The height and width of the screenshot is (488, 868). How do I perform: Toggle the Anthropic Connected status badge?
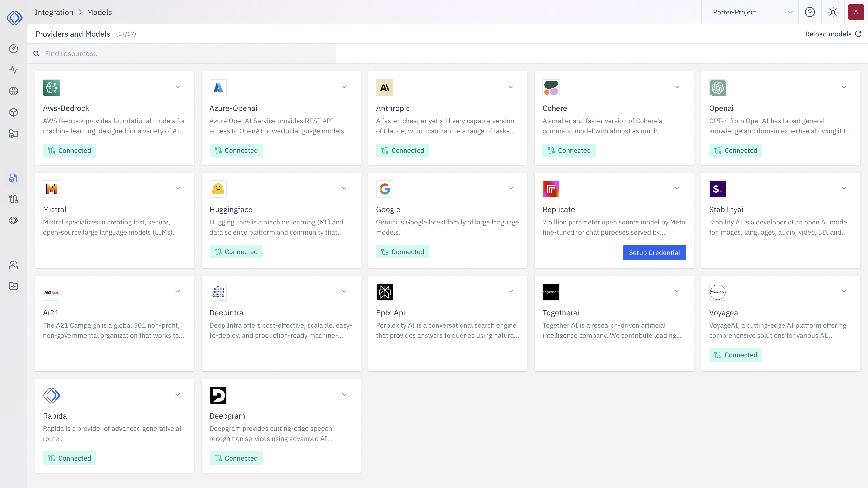[402, 150]
